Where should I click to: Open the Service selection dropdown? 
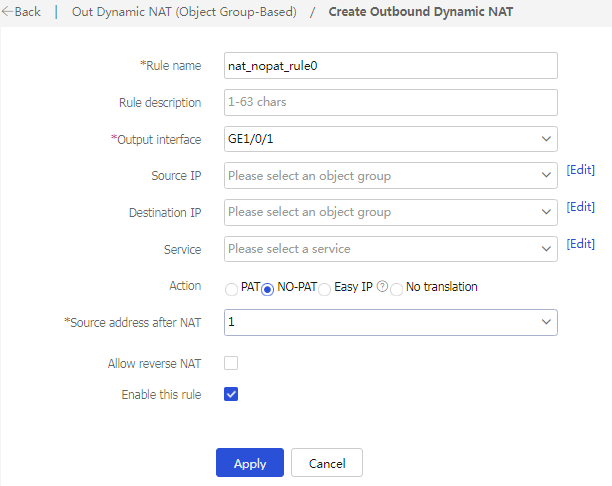(390, 248)
